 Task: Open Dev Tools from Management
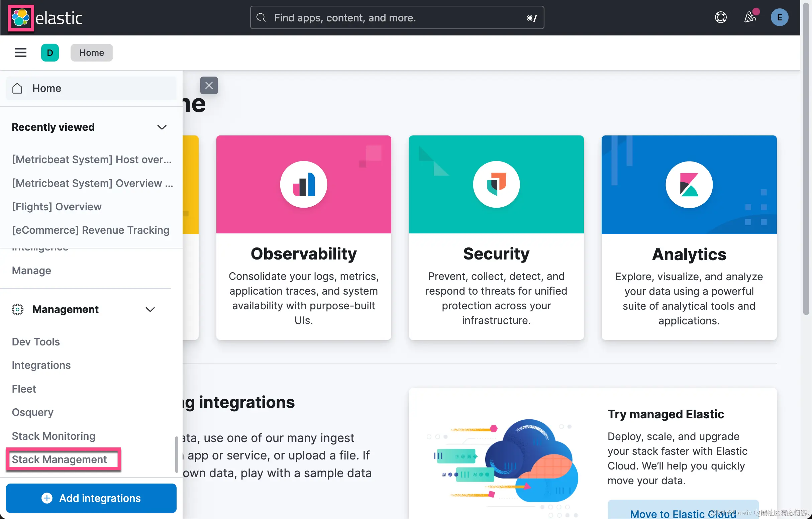pyautogui.click(x=36, y=342)
